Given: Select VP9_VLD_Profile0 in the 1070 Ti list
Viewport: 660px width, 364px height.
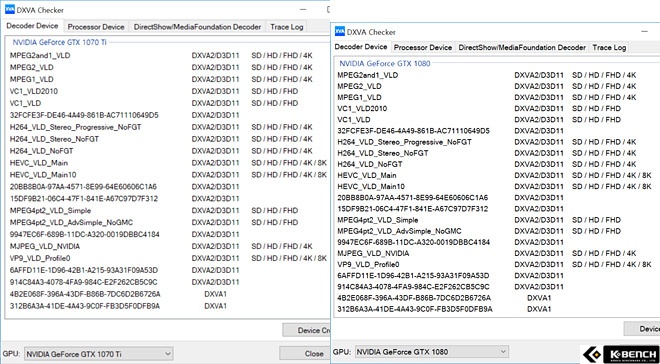Looking at the screenshot, I should pos(168,258).
